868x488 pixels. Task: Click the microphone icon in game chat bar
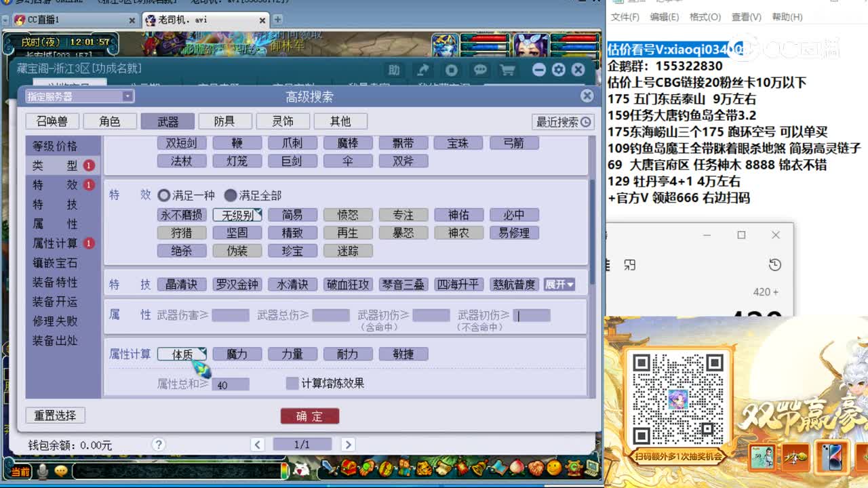(43, 471)
